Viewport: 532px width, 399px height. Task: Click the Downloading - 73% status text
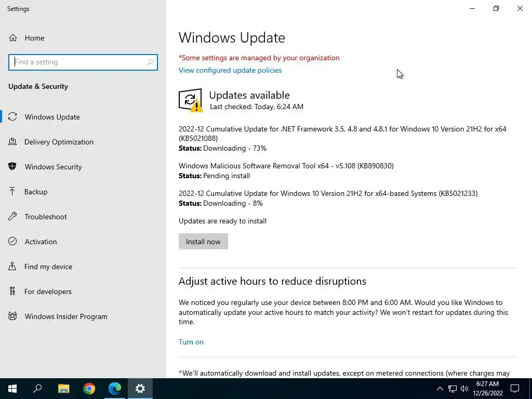coord(222,148)
